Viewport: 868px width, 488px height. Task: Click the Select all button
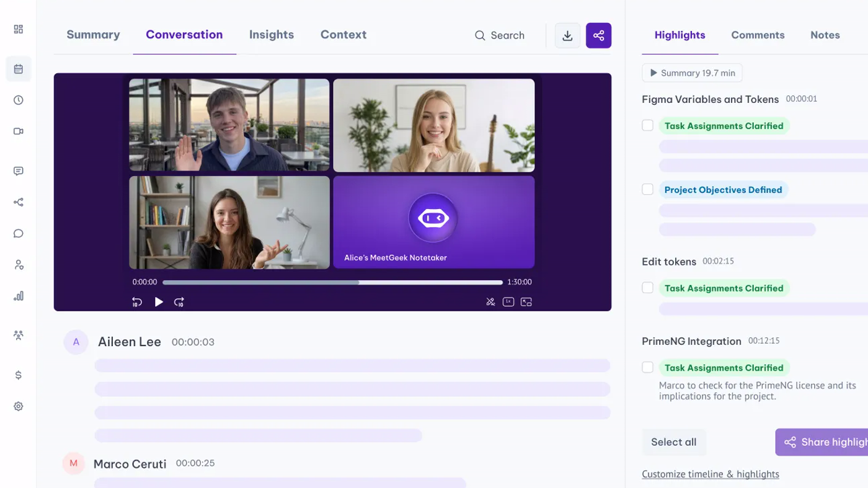tap(674, 442)
